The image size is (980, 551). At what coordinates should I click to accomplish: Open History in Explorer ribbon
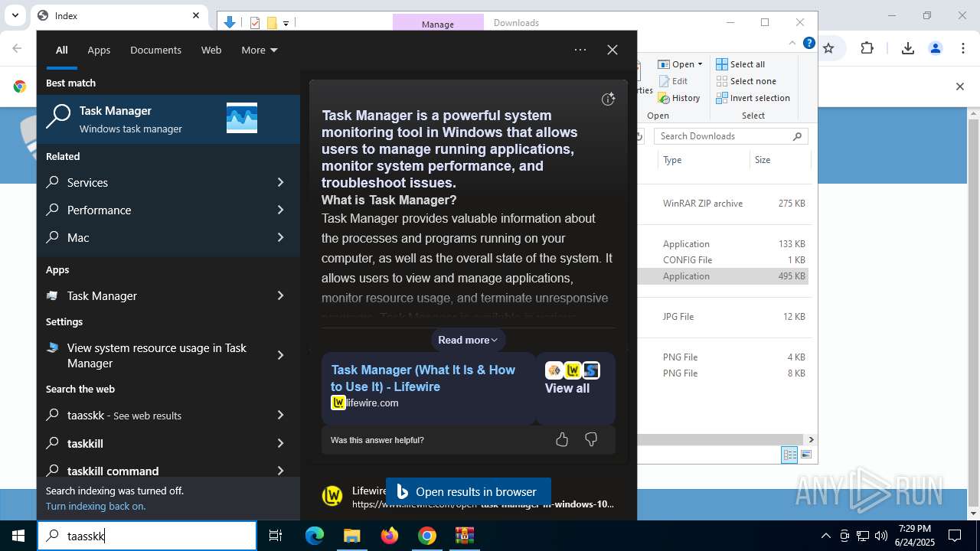tap(679, 98)
